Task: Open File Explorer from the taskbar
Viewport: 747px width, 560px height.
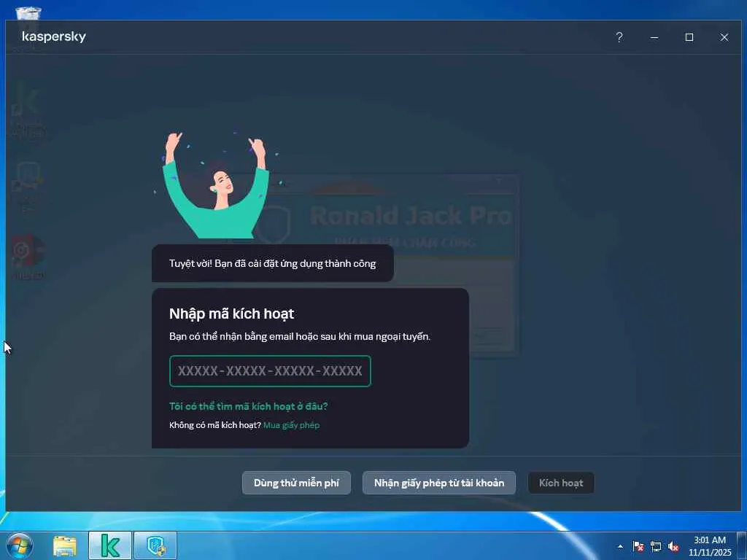Action: 65,545
